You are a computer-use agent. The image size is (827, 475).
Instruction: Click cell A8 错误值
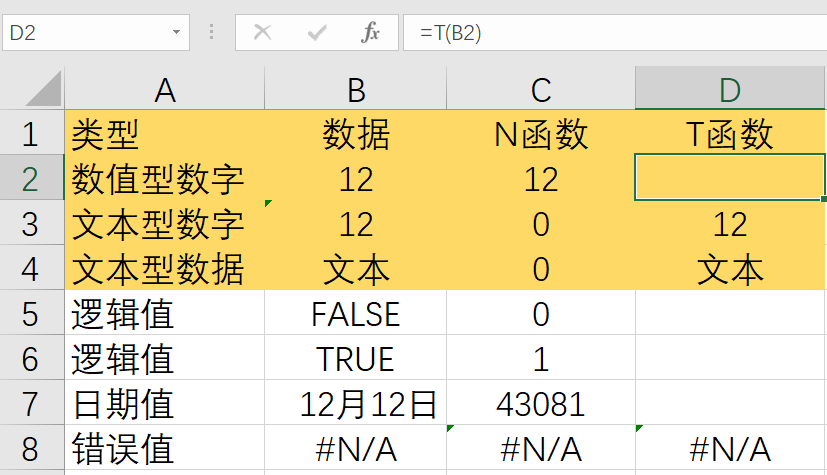click(x=165, y=448)
